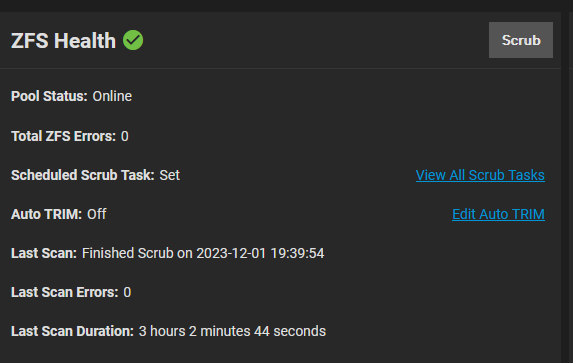This screenshot has height=363, width=573.
Task: Click the Total ZFS Errors zero value
Action: tap(125, 136)
